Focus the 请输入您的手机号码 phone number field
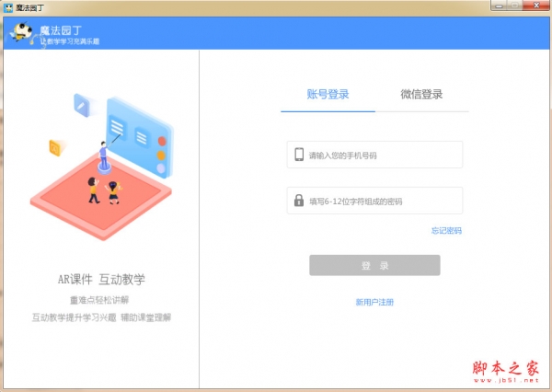Screen dimensions: 552x392 (374, 155)
